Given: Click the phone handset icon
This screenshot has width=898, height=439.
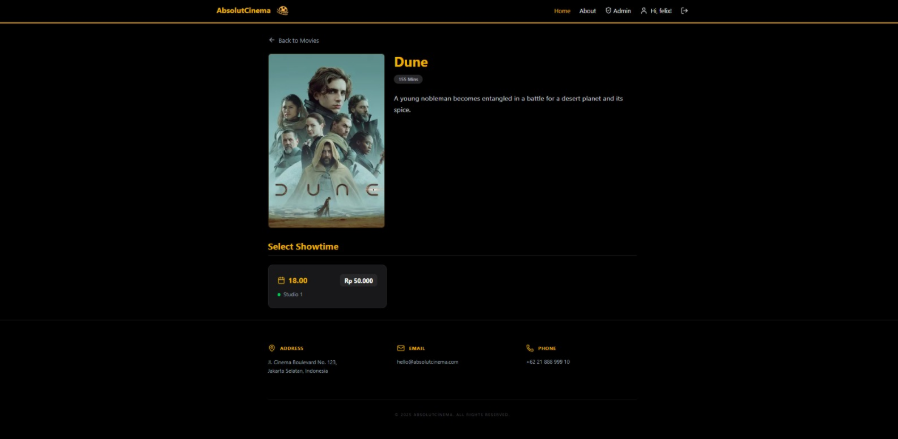Looking at the screenshot, I should (x=530, y=348).
